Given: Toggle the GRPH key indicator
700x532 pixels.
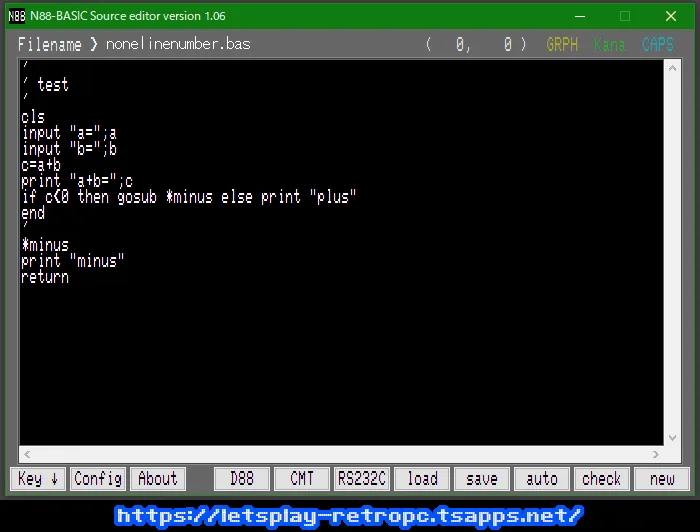Looking at the screenshot, I should pos(562,45).
